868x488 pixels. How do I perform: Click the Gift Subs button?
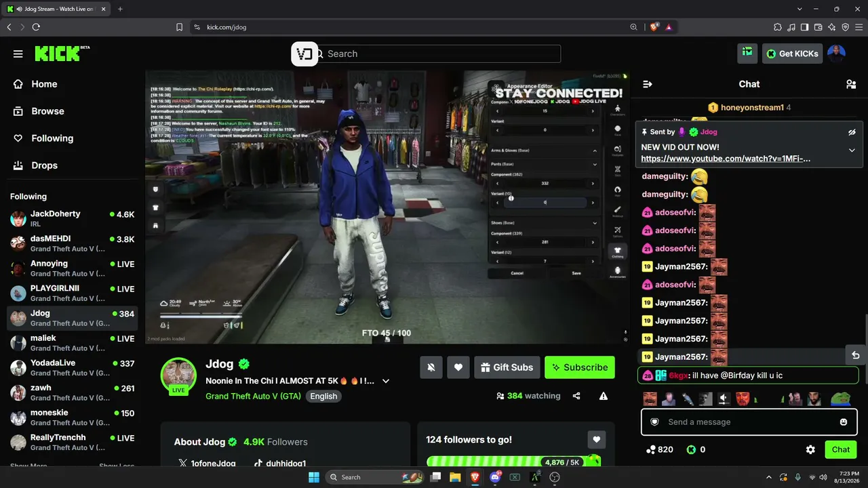[x=507, y=367]
